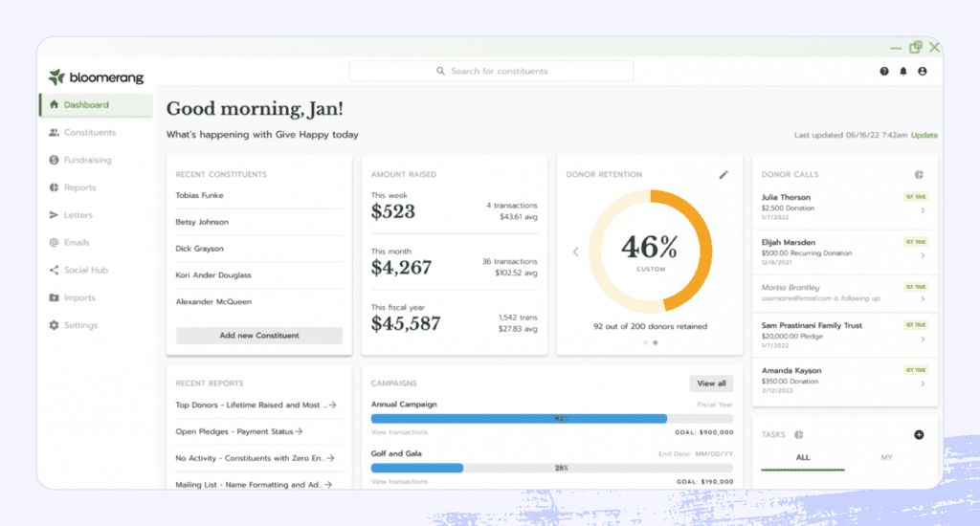
Task: Click the Letters paper plane icon
Action: coord(54,215)
